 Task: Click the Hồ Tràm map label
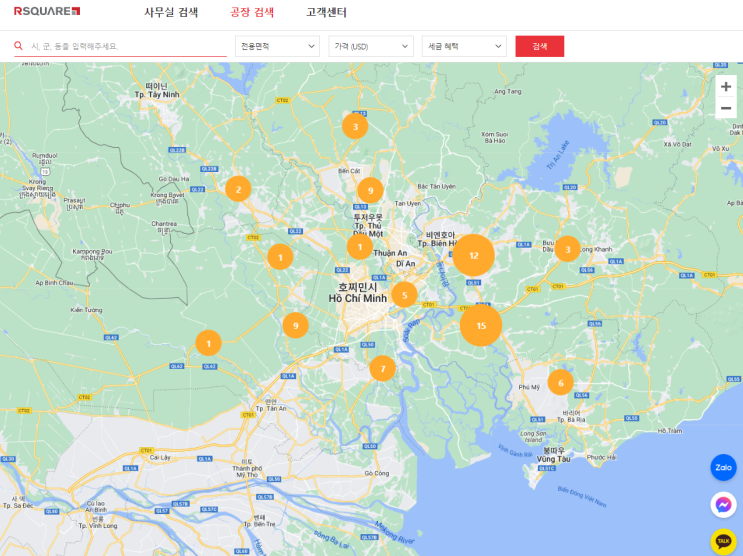tap(670, 430)
